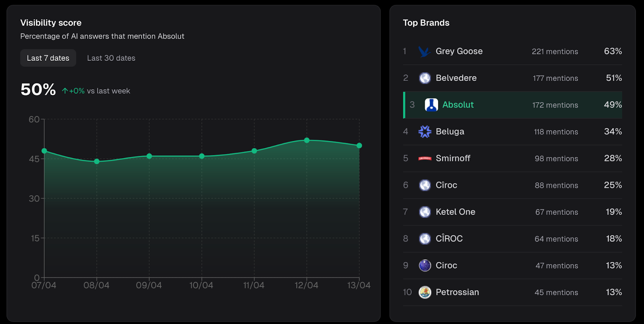Click the 09/04 x-axis date label
The height and width of the screenshot is (324, 644).
click(x=149, y=285)
